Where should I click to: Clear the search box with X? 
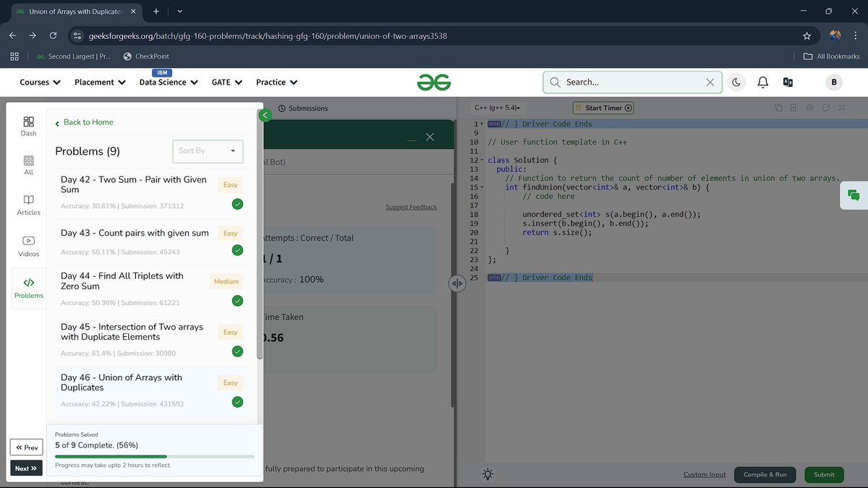point(710,82)
